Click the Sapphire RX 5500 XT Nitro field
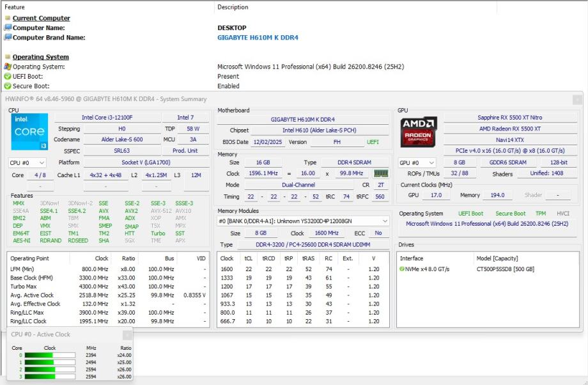This screenshot has width=588, height=385. click(x=510, y=118)
